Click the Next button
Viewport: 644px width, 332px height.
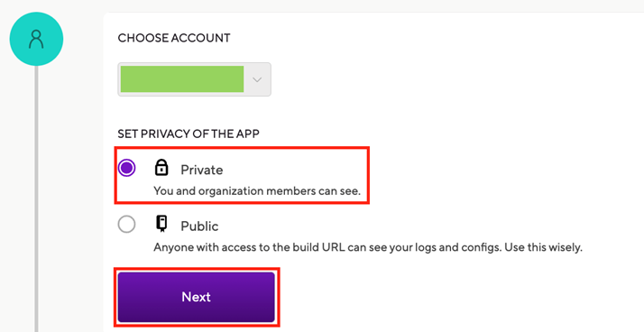click(x=196, y=297)
